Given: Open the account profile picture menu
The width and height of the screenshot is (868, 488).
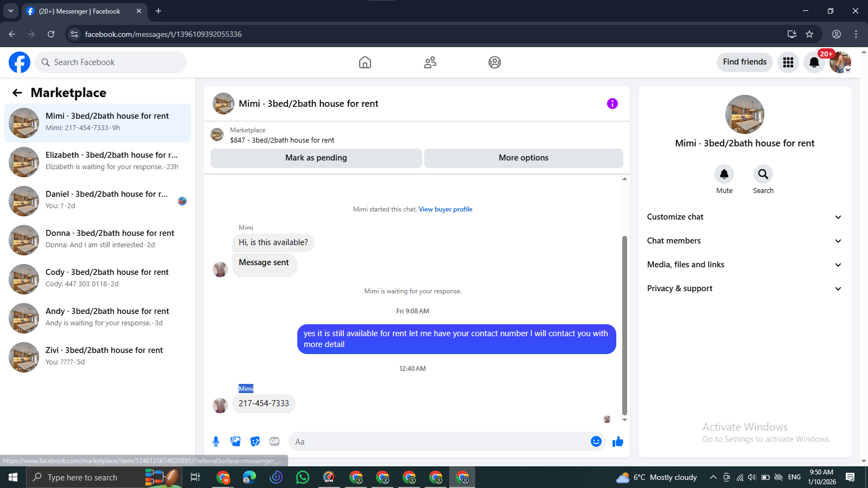Looking at the screenshot, I should (x=840, y=62).
